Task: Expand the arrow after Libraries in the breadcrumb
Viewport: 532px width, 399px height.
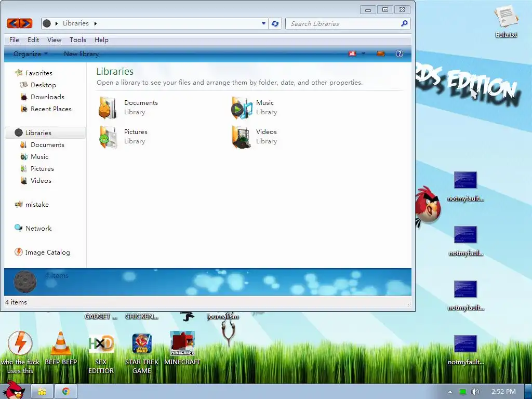Action: point(96,23)
